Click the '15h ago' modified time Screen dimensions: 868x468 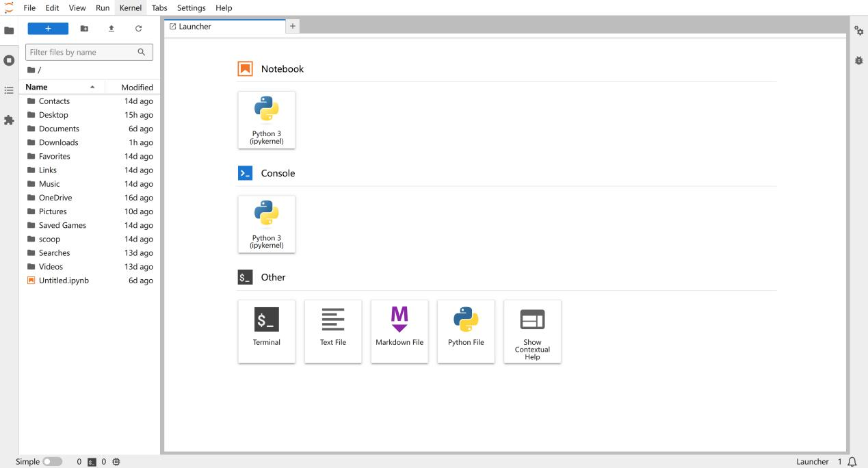(139, 115)
